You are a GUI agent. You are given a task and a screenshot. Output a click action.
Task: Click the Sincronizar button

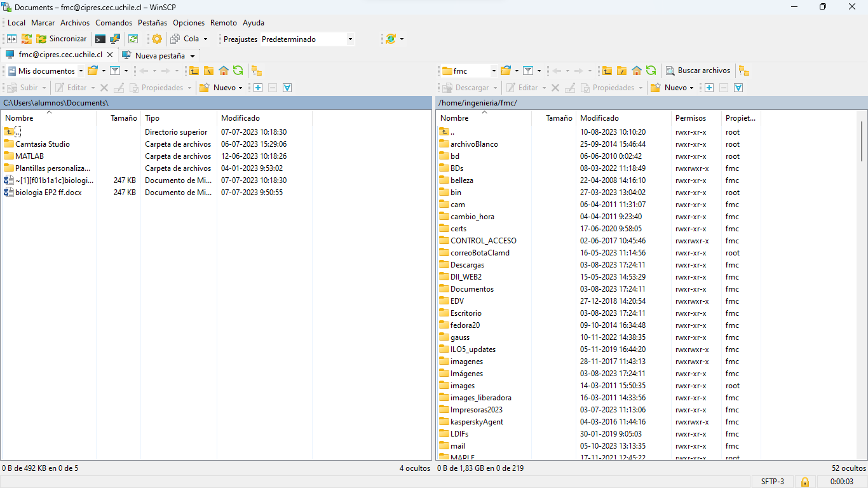[62, 39]
